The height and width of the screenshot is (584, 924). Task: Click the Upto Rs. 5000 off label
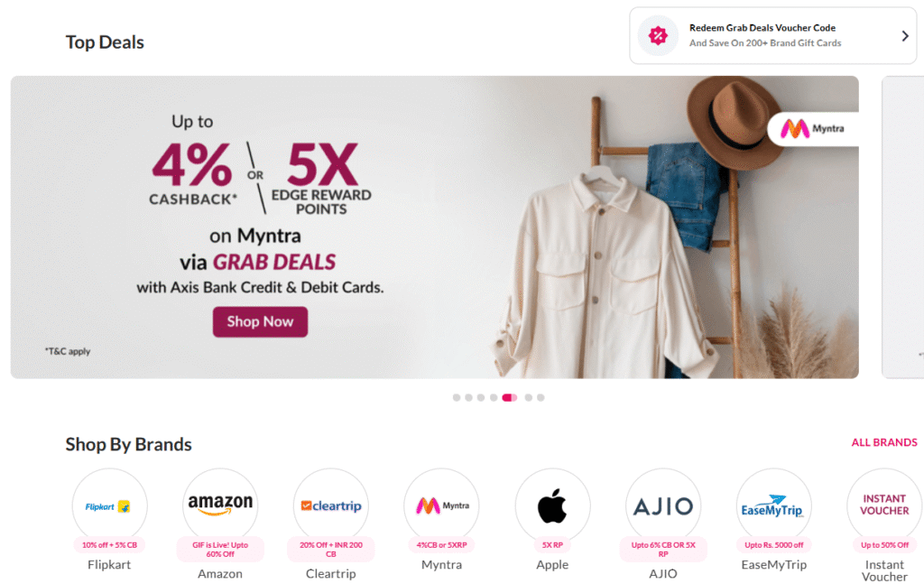pos(773,545)
